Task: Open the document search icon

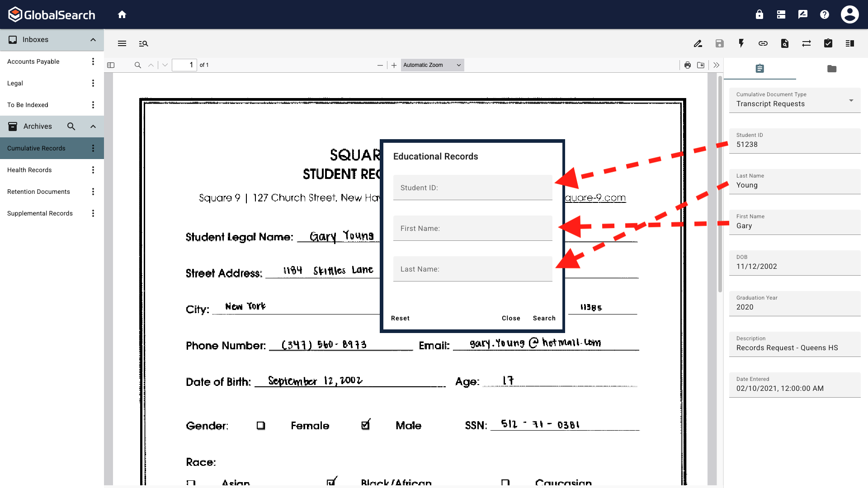Action: tap(785, 43)
